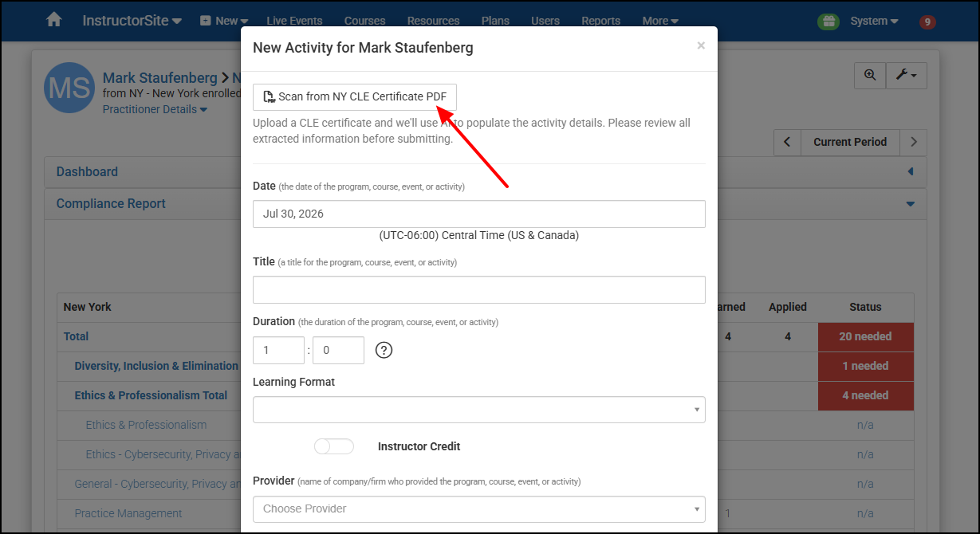Screen dimensions: 980x534
Task: Open the green gift icon
Action: [828, 22]
